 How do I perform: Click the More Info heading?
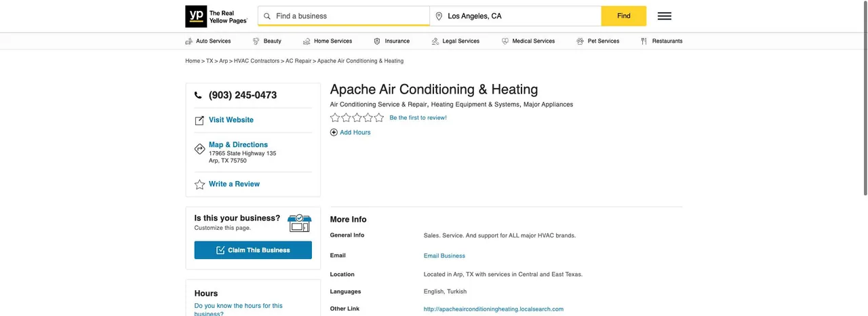348,220
